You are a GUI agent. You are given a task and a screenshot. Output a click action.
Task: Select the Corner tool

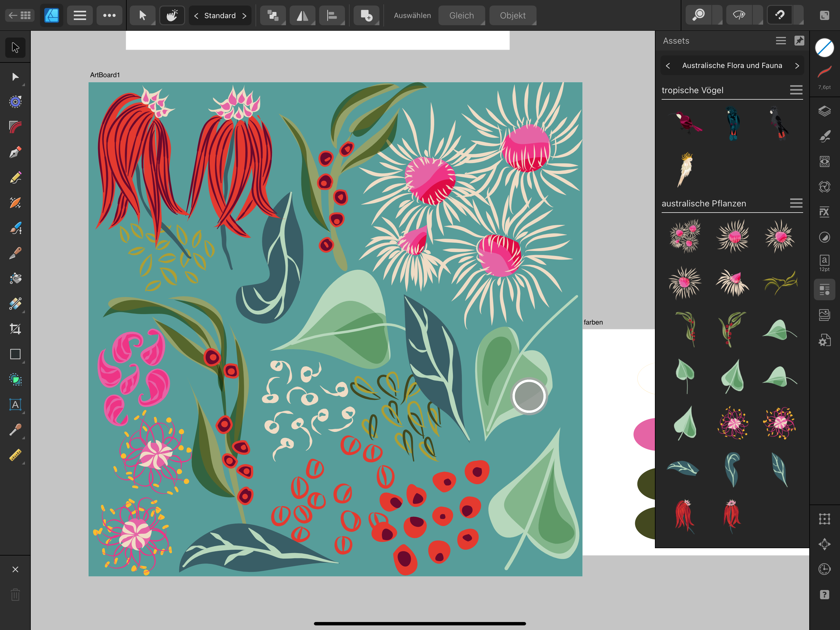15,127
